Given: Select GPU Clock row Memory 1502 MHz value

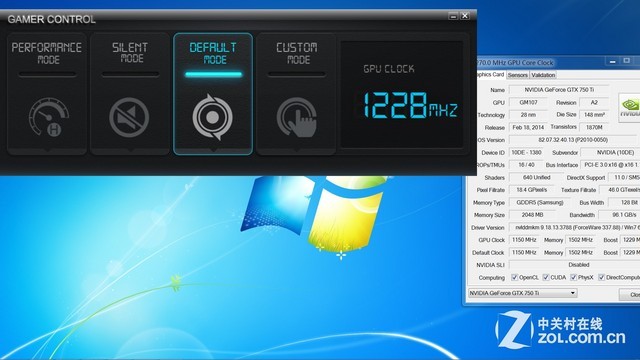Looking at the screenshot, I should [580, 240].
